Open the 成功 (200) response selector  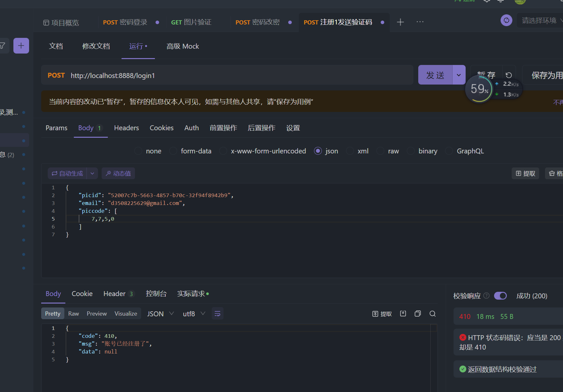coord(532,296)
